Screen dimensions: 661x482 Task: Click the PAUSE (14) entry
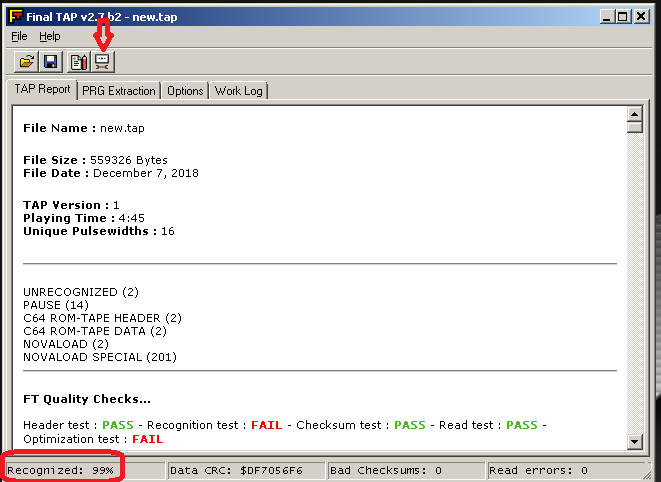pyautogui.click(x=56, y=305)
